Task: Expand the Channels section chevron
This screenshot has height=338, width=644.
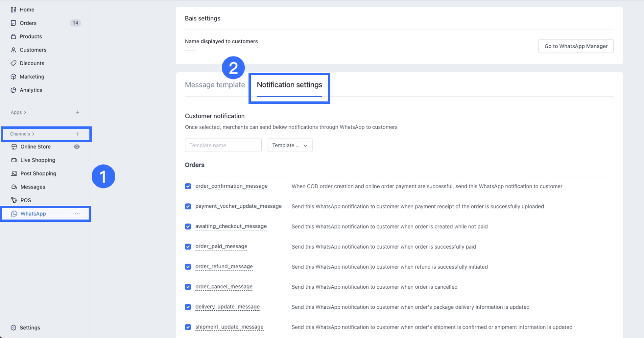Action: tap(33, 134)
